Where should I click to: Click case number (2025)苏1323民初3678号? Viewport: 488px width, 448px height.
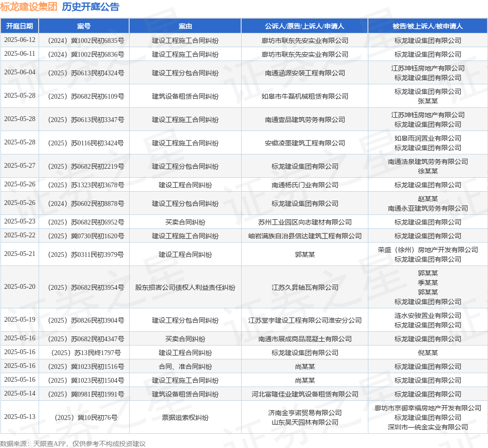pos(86,185)
